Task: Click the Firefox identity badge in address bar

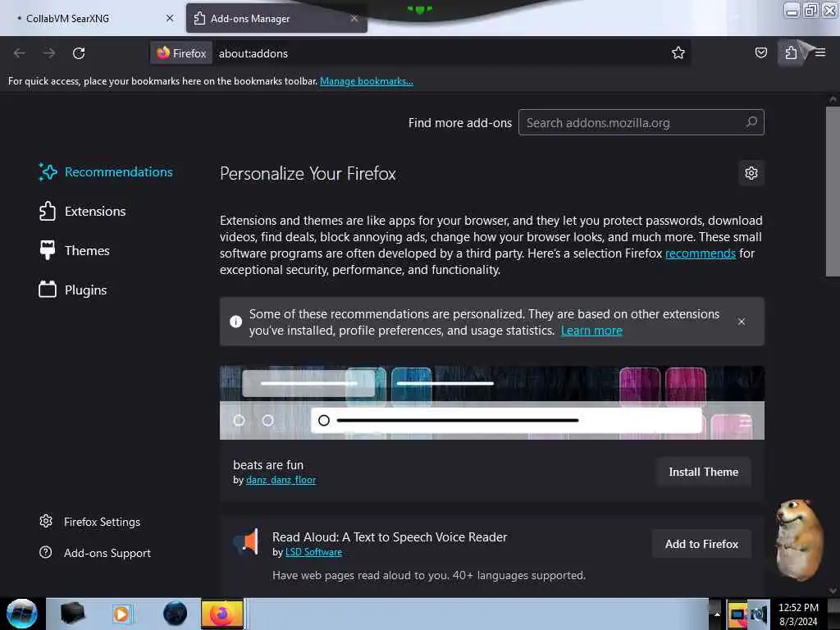Action: (x=181, y=53)
